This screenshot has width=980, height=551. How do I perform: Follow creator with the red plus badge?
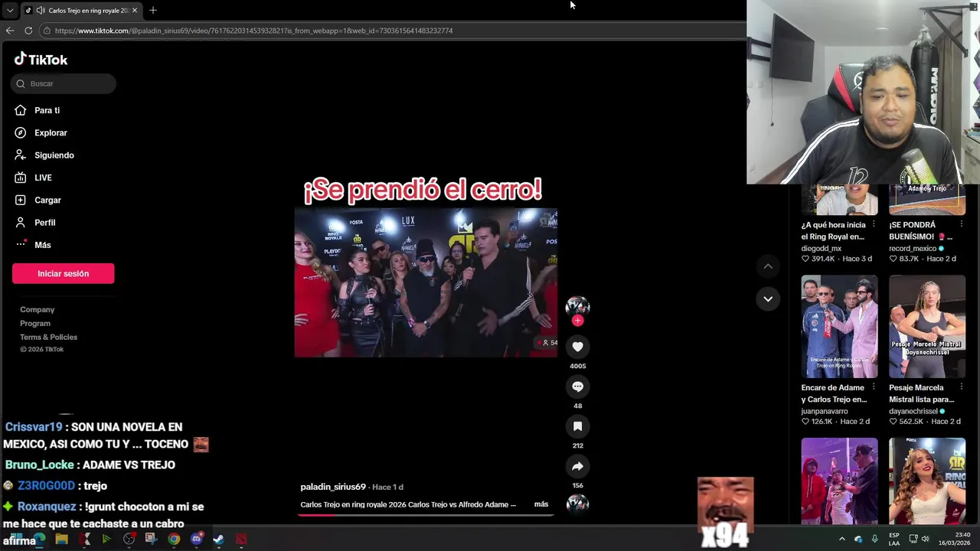577,321
